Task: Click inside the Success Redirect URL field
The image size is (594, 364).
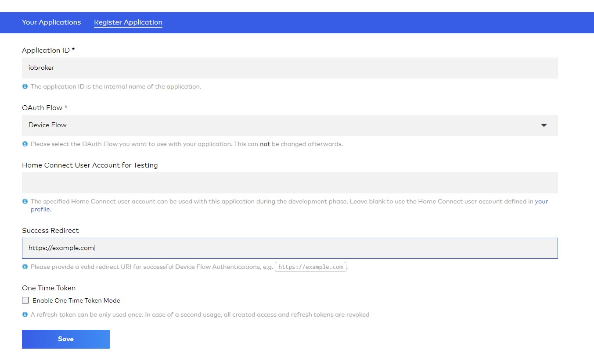Action: pos(290,248)
